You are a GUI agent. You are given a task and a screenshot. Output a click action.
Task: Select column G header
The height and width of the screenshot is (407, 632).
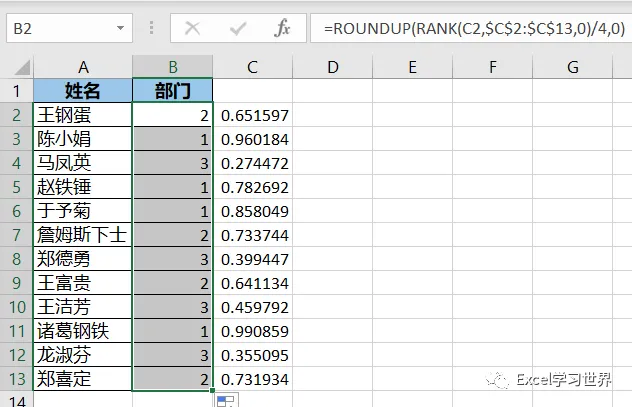572,67
